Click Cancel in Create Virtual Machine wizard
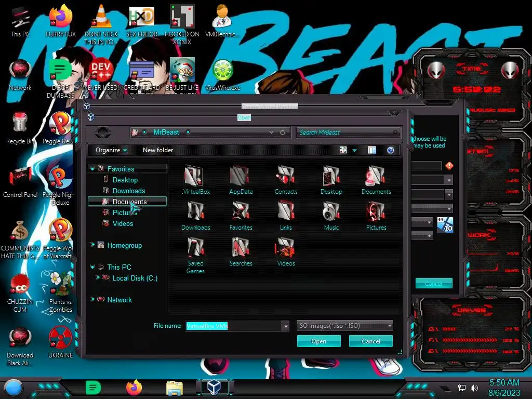The width and height of the screenshot is (532, 399). (x=434, y=283)
